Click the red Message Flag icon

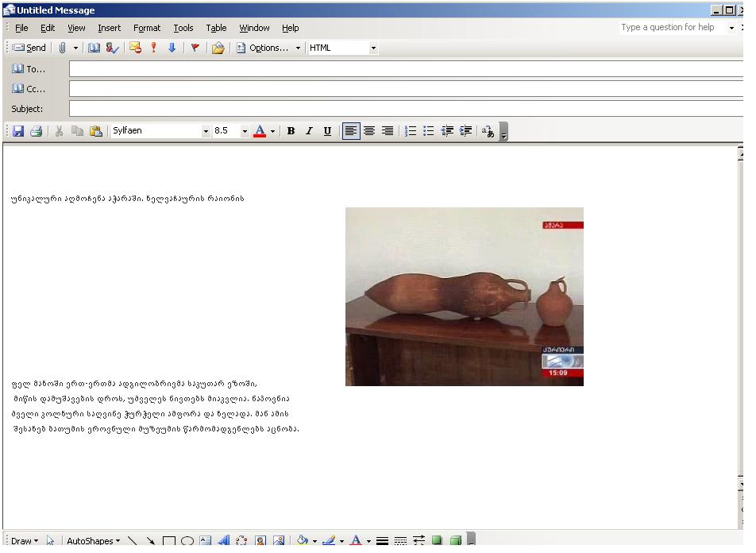[x=195, y=48]
